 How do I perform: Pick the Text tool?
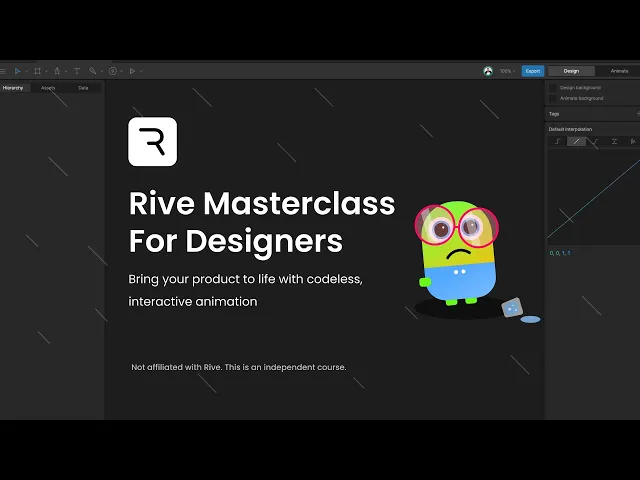click(77, 71)
